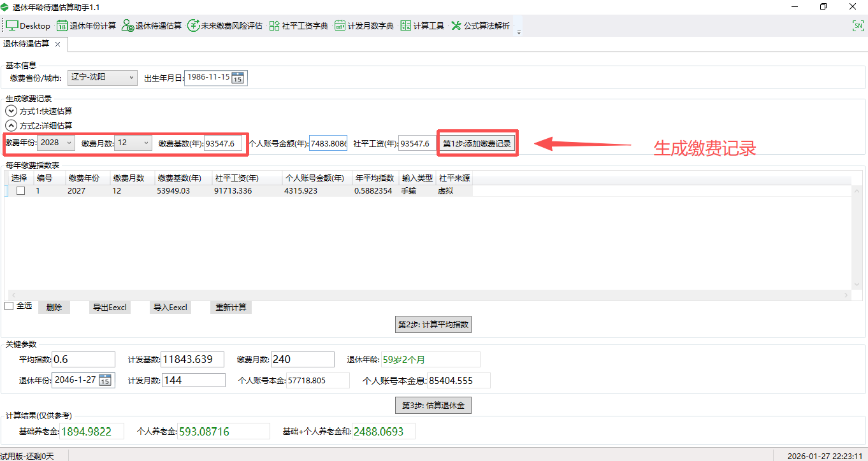Click 第3步: 估算退休金 button

click(x=433, y=406)
